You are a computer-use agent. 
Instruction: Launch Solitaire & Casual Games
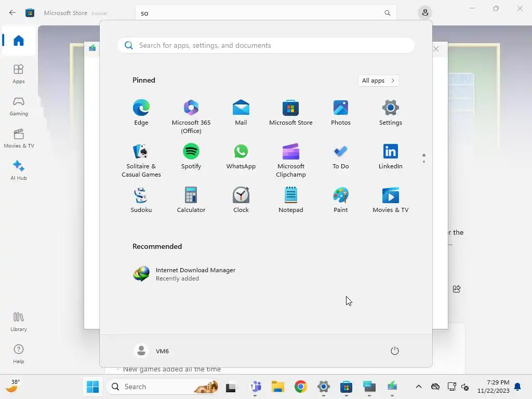[141, 160]
